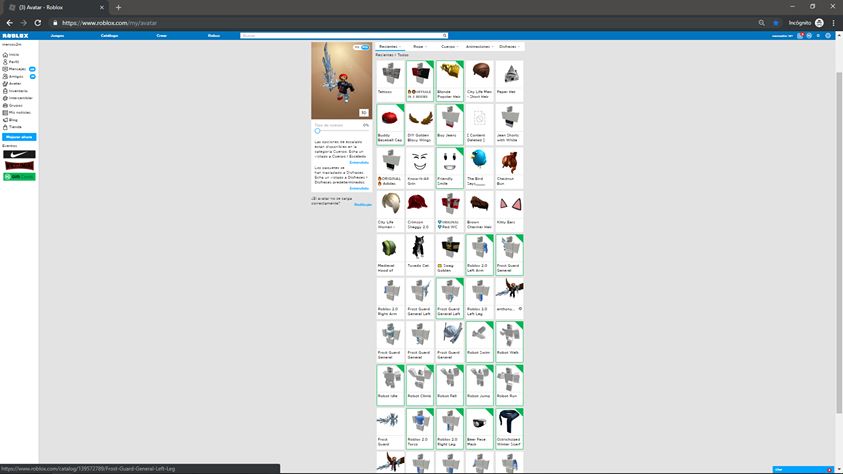Open Inventario in the sidebar
The height and width of the screenshot is (474, 843).
(x=15, y=91)
